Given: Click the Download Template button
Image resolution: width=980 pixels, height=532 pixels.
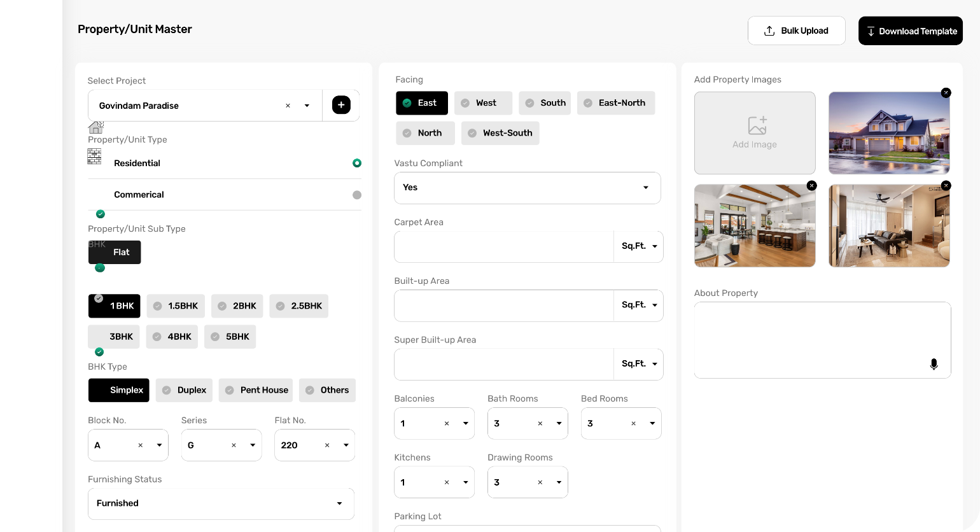Looking at the screenshot, I should [x=911, y=31].
